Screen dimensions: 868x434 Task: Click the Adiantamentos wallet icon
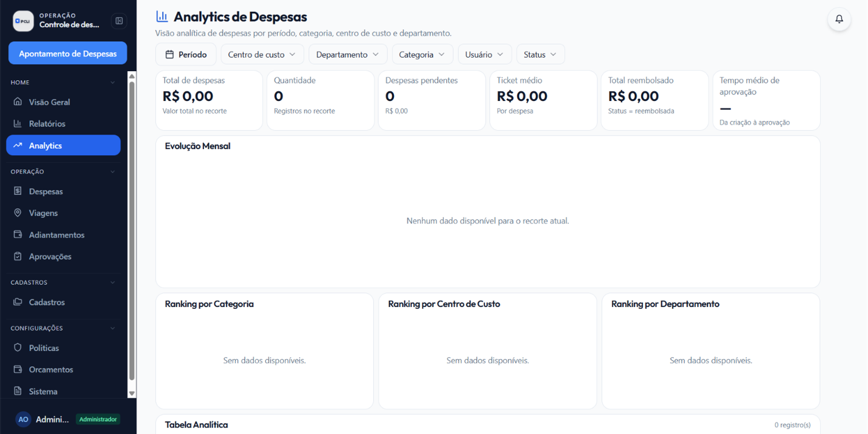click(18, 234)
